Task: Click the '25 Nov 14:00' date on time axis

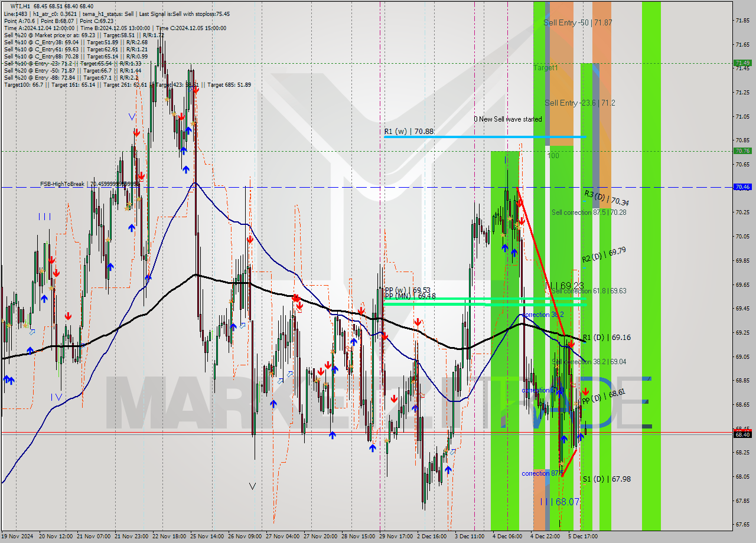Action: point(207,537)
